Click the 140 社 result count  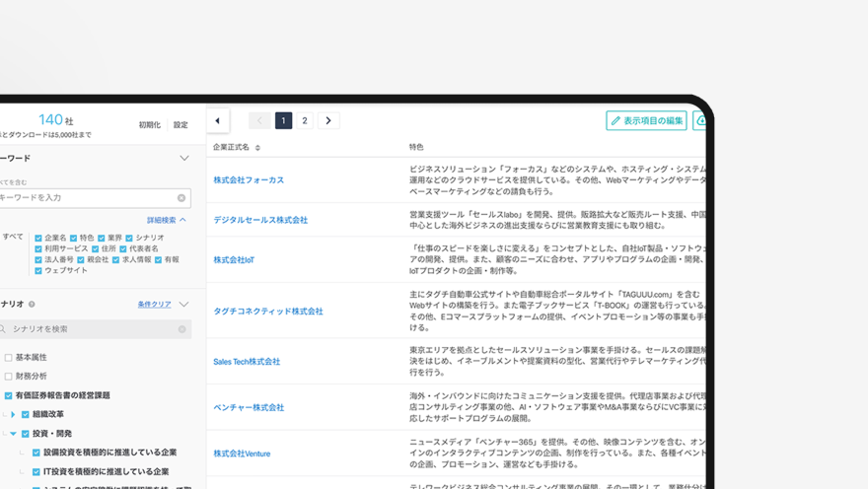(55, 120)
